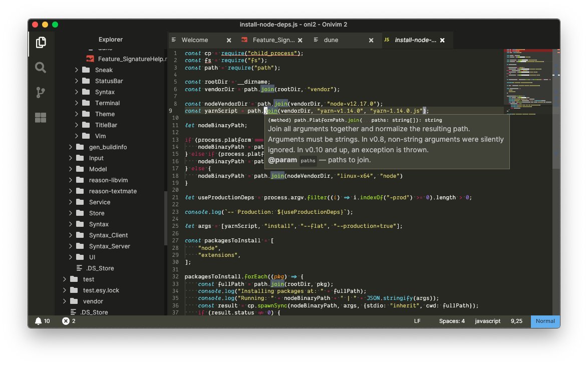The image size is (588, 365).
Task: Open the Extensions blocks icon in sidebar
Action: pos(41,118)
